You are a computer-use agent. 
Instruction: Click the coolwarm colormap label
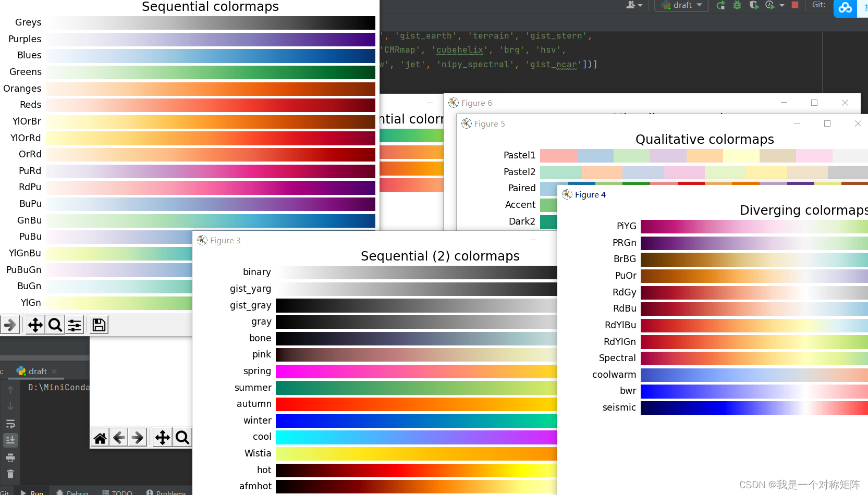614,375
